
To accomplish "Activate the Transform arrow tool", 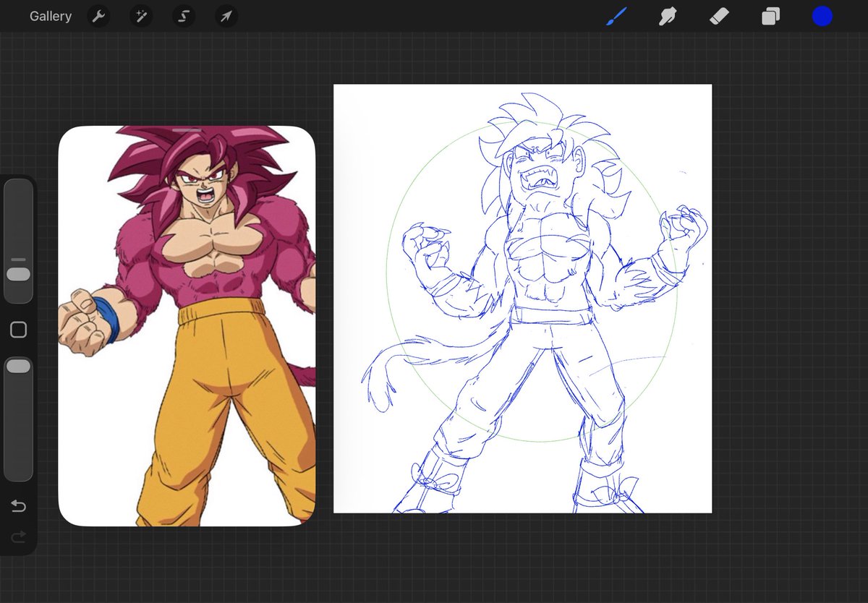I will (226, 16).
